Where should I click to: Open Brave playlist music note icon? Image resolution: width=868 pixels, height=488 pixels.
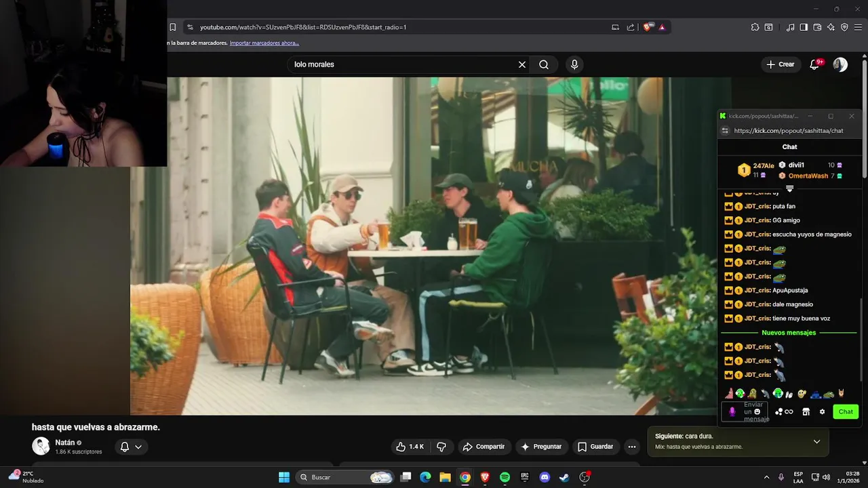click(790, 27)
